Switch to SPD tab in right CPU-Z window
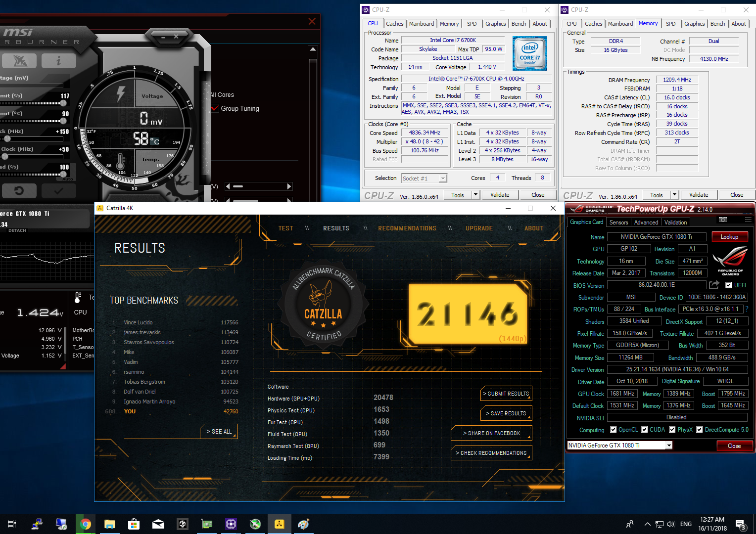The width and height of the screenshot is (756, 534). [670, 24]
